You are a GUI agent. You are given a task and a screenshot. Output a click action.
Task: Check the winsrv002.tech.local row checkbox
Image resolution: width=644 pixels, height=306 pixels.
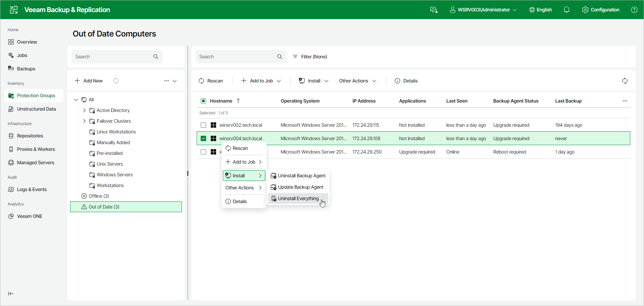pyautogui.click(x=203, y=125)
